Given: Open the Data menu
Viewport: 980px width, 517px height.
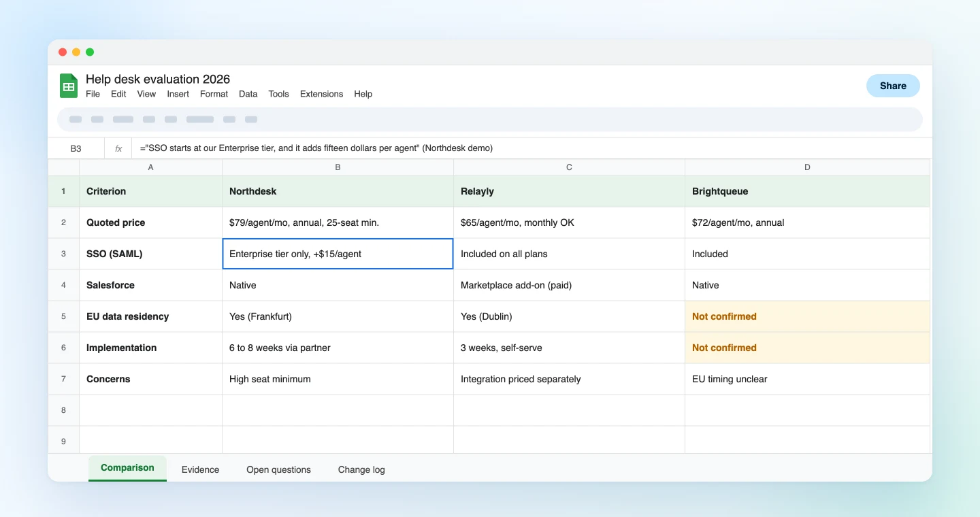Looking at the screenshot, I should [248, 94].
